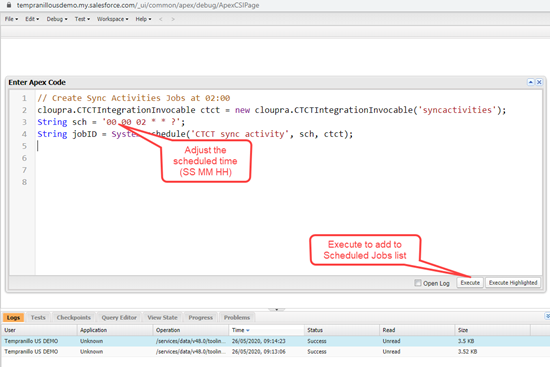
Task: Click the Time column sort arrow
Action: 248,331
